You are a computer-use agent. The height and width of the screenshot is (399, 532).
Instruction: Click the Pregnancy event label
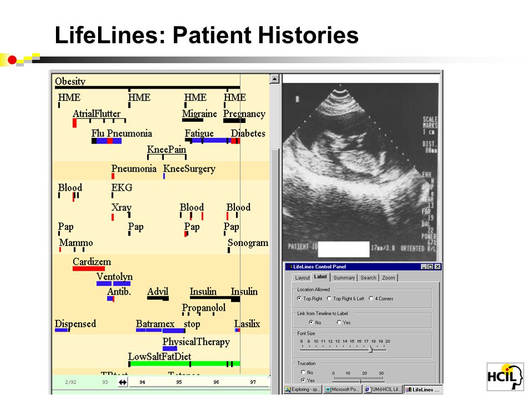244,114
